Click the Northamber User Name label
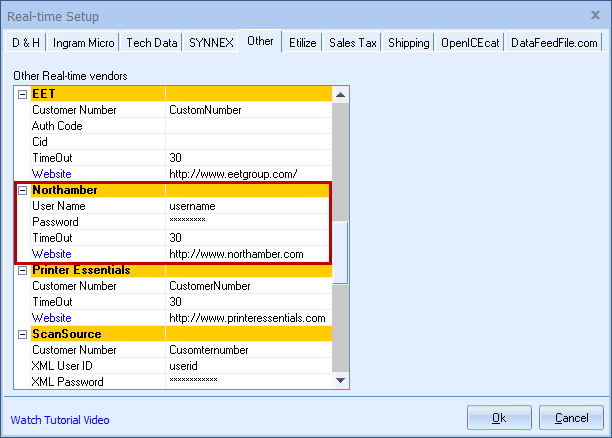The width and height of the screenshot is (612, 438). [59, 206]
